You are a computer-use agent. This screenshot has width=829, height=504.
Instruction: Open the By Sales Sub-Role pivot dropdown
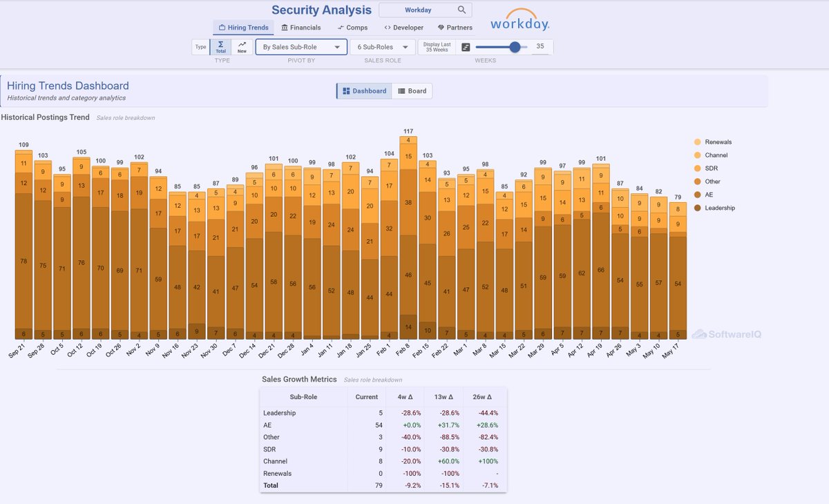pos(301,47)
